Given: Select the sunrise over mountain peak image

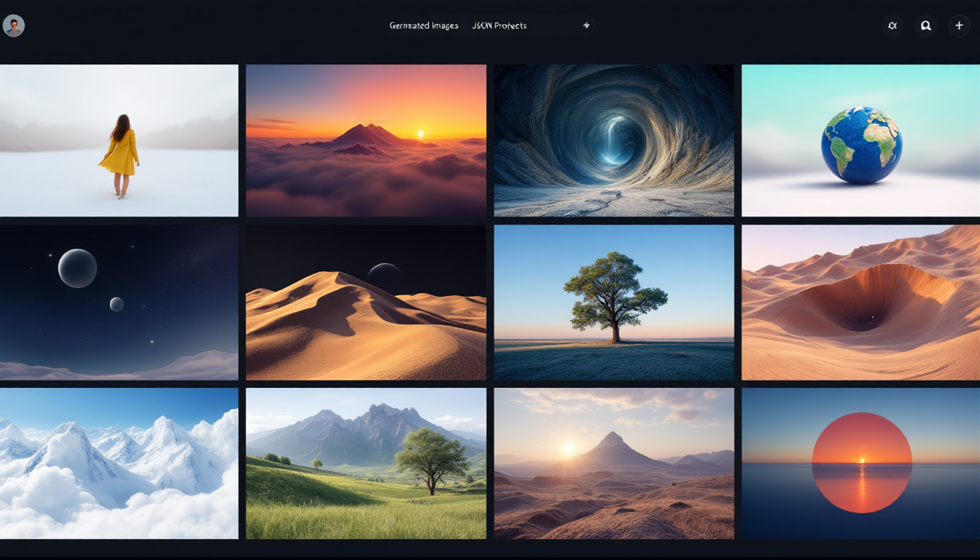Looking at the screenshot, I should (x=614, y=463).
